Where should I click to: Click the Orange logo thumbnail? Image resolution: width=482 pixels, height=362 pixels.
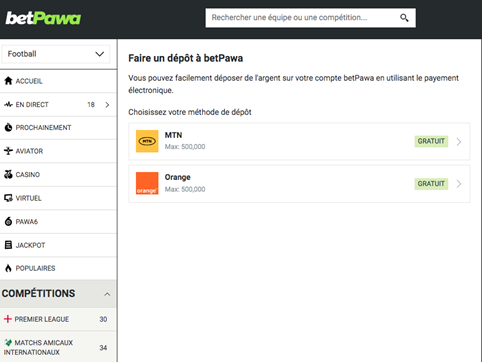[147, 183]
